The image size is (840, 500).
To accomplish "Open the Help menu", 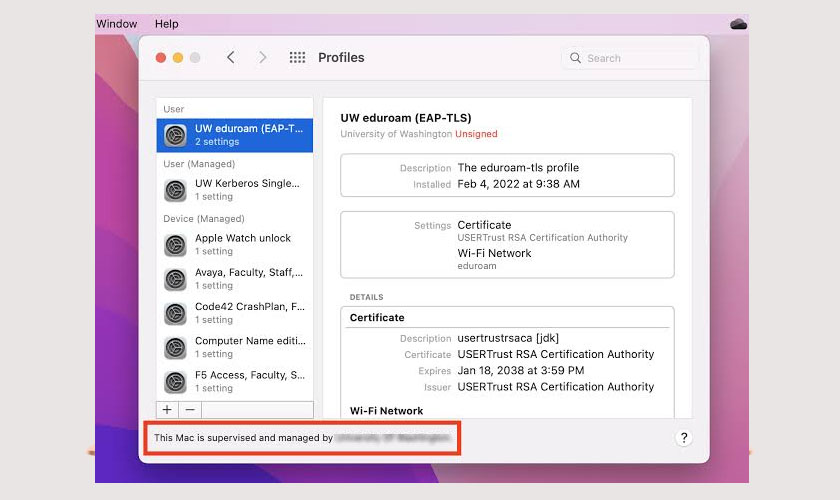I will (x=167, y=24).
